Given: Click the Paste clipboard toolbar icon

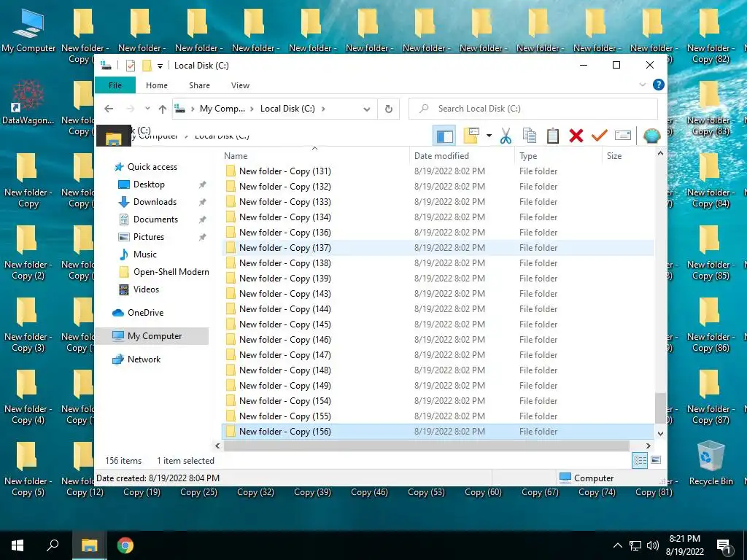Looking at the screenshot, I should [553, 136].
